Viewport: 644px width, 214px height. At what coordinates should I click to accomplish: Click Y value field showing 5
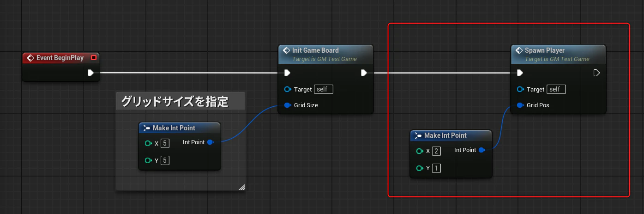[x=165, y=160]
